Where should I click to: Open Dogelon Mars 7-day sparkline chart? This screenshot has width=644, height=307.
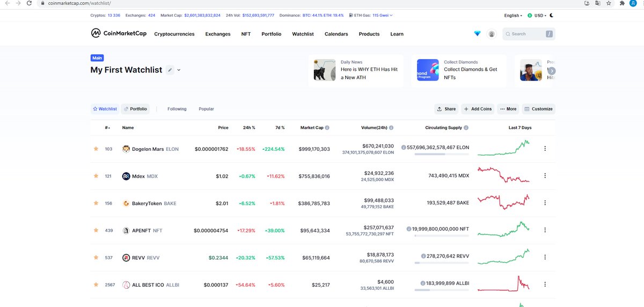click(503, 148)
